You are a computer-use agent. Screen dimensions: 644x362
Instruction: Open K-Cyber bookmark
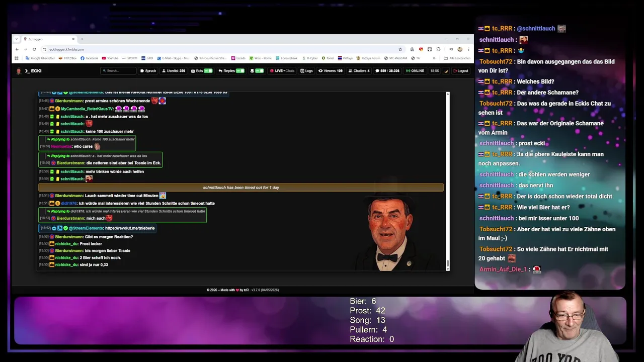(310, 58)
